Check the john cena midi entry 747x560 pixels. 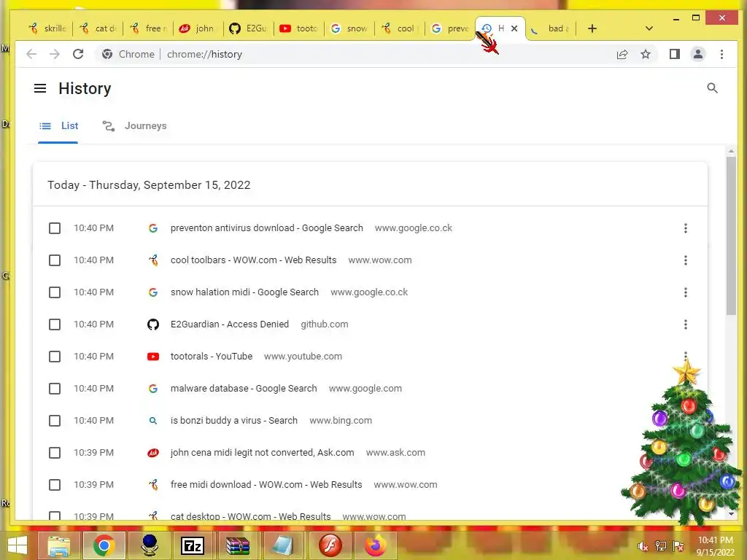[55, 452]
